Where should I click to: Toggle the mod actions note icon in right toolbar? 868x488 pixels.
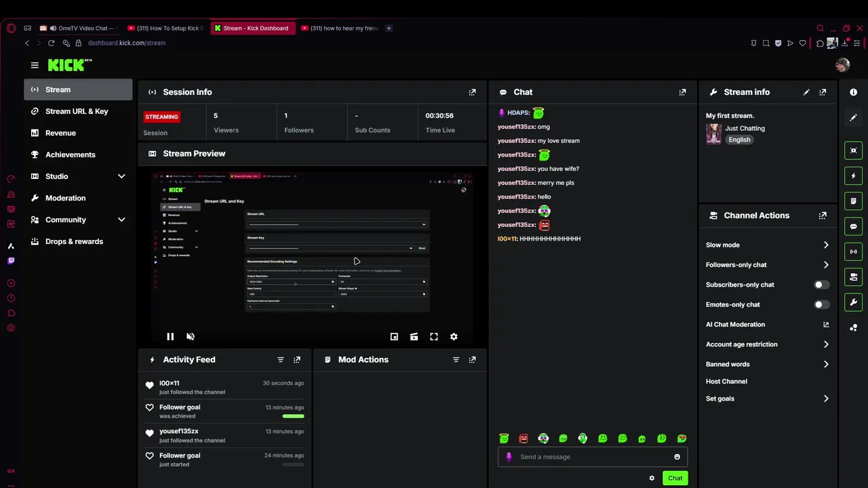[x=854, y=201]
